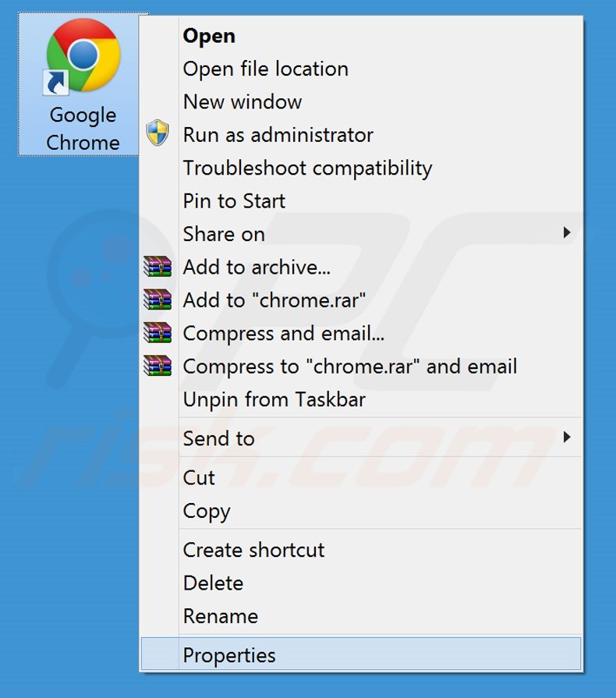This screenshot has height=698, width=616.
Task: Choose Open from the context menu
Action: pos(361,36)
